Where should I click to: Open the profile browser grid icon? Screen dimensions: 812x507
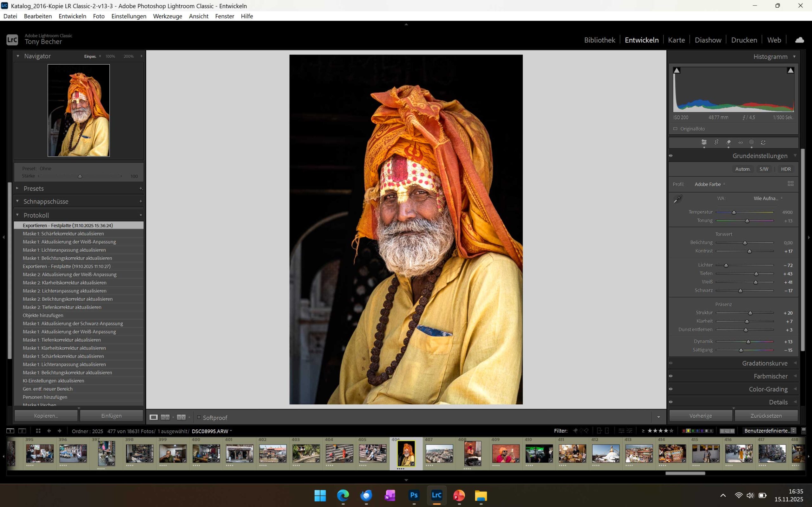[x=790, y=184]
